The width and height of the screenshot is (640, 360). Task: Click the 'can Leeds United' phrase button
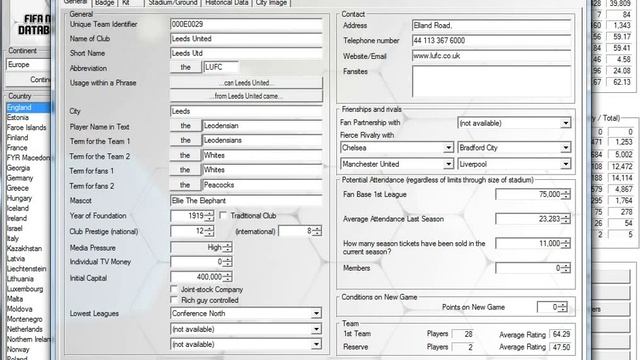[246, 83]
